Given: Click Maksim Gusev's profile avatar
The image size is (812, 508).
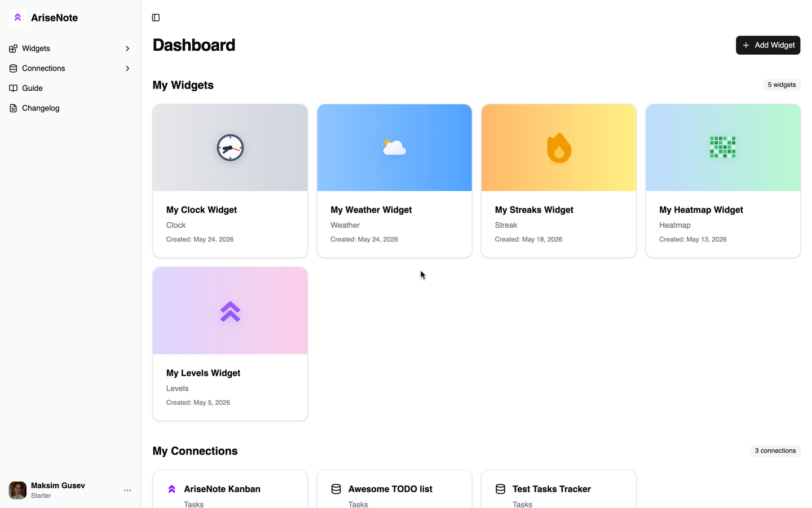Looking at the screenshot, I should tap(17, 491).
